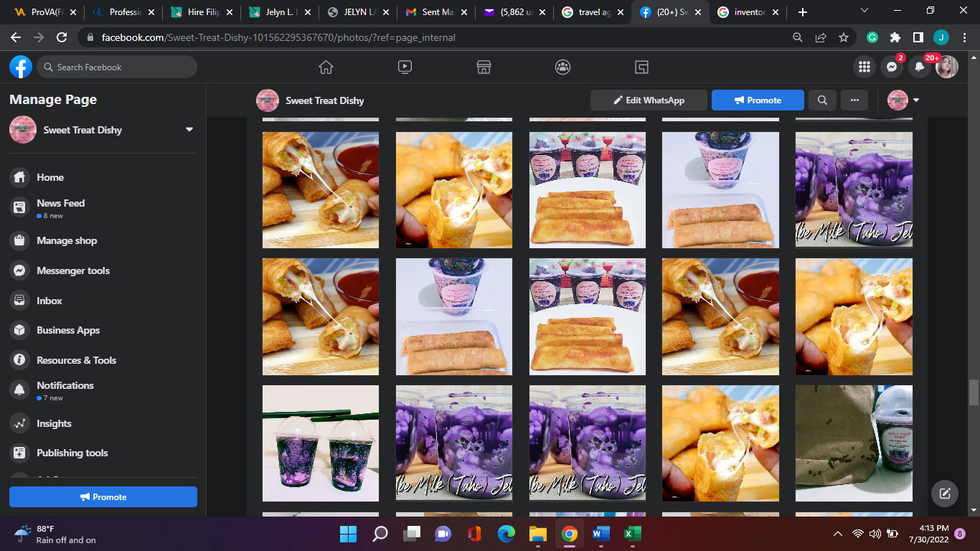Click the Notifications bell icon in sidebar
This screenshot has height=551, width=980.
pos(20,390)
